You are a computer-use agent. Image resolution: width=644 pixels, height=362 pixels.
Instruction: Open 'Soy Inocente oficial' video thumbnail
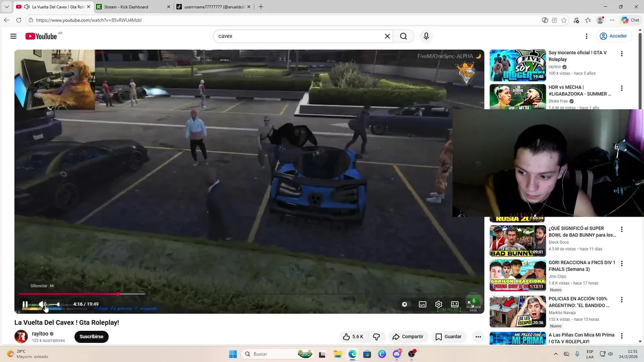[518, 65]
